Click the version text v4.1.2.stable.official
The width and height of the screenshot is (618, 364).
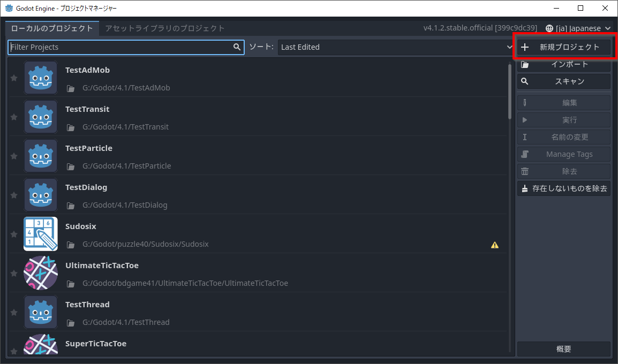tap(480, 28)
